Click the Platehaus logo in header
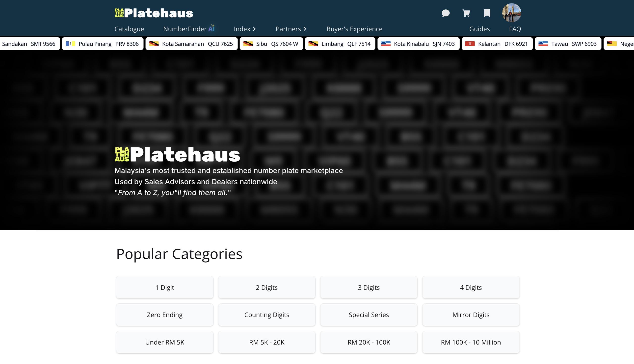 [154, 13]
